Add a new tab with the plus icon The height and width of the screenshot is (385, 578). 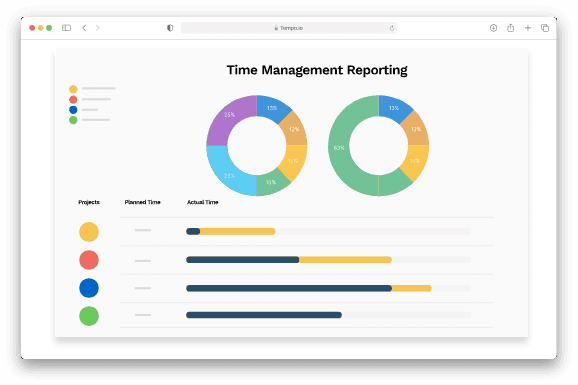point(528,28)
